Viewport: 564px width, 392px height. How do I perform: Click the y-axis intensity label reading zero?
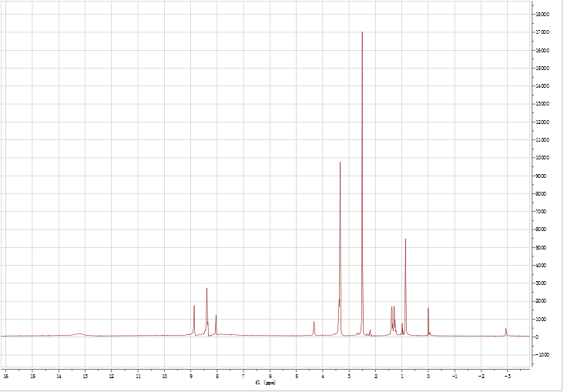pos(537,337)
